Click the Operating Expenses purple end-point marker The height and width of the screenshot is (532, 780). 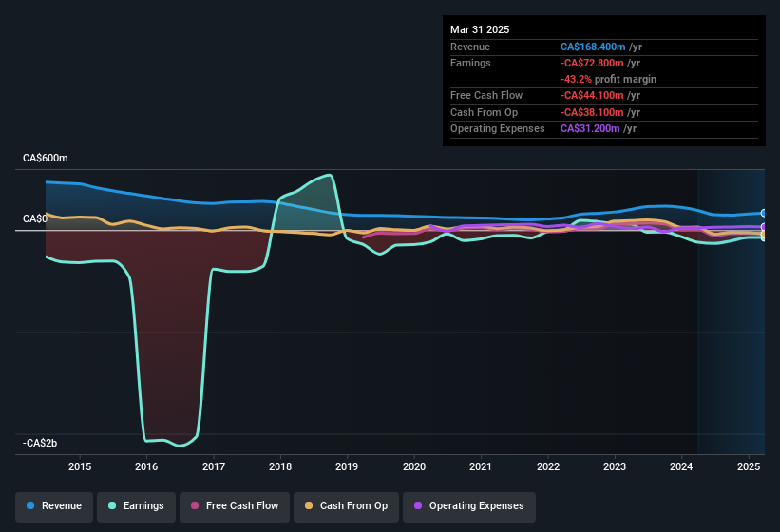pos(764,227)
